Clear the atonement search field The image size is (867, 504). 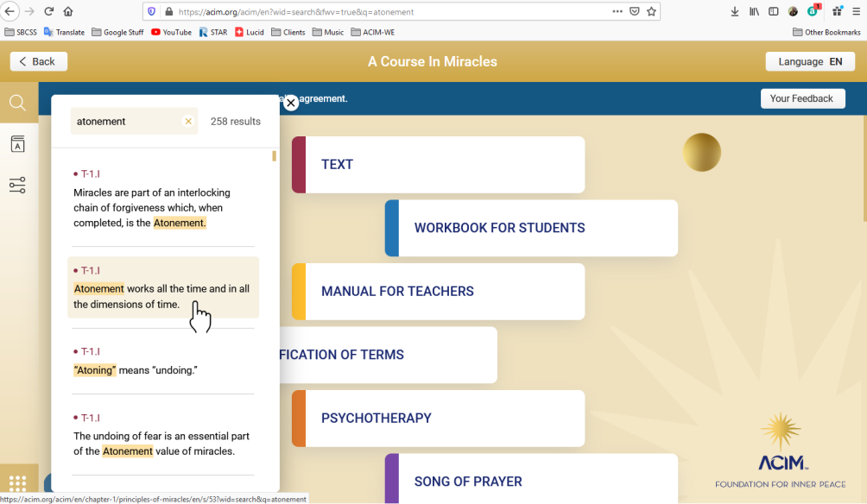point(188,121)
